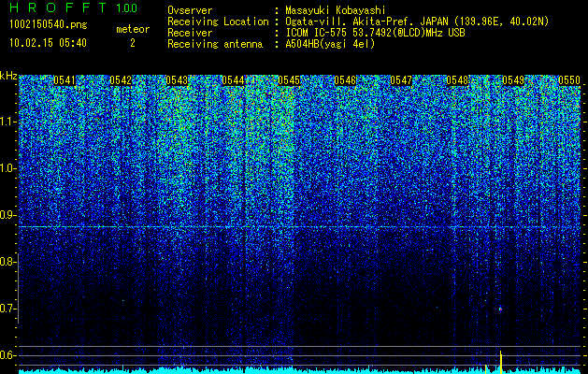Screen dimensions: 588x374
Task: Click the 0549 time marker
Action: 513,80
